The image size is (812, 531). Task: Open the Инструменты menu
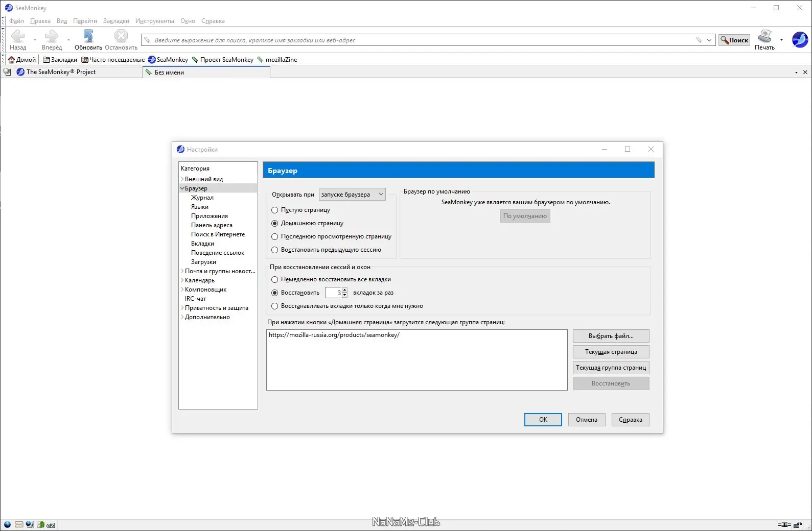pos(155,21)
